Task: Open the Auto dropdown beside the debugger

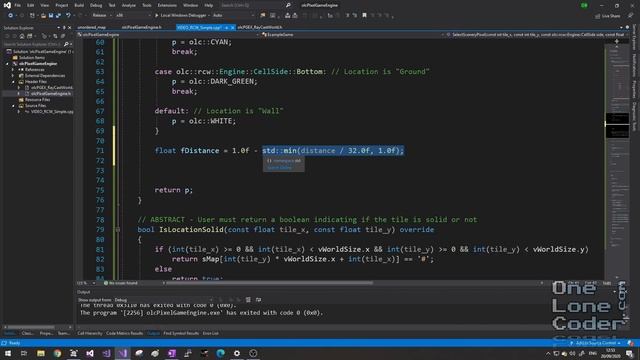Action: coord(233,16)
